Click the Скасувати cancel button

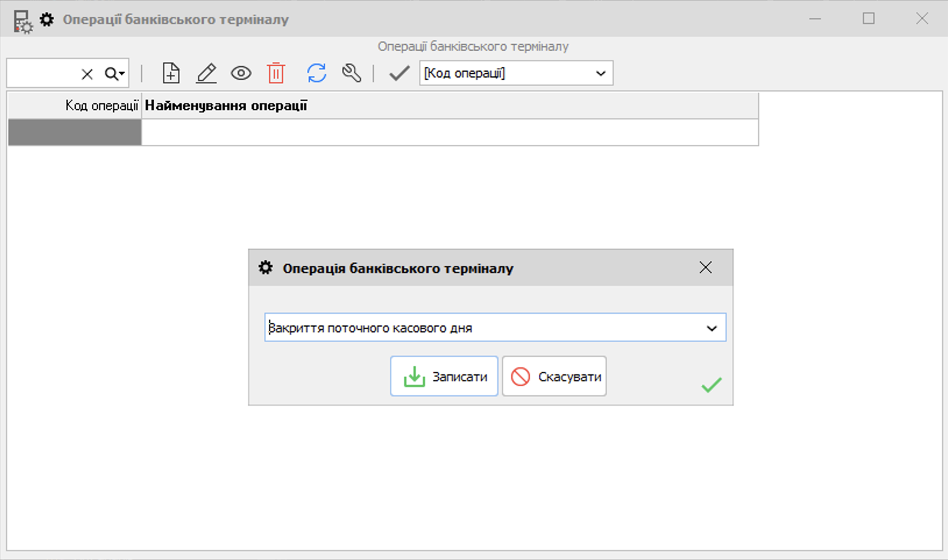coord(554,377)
